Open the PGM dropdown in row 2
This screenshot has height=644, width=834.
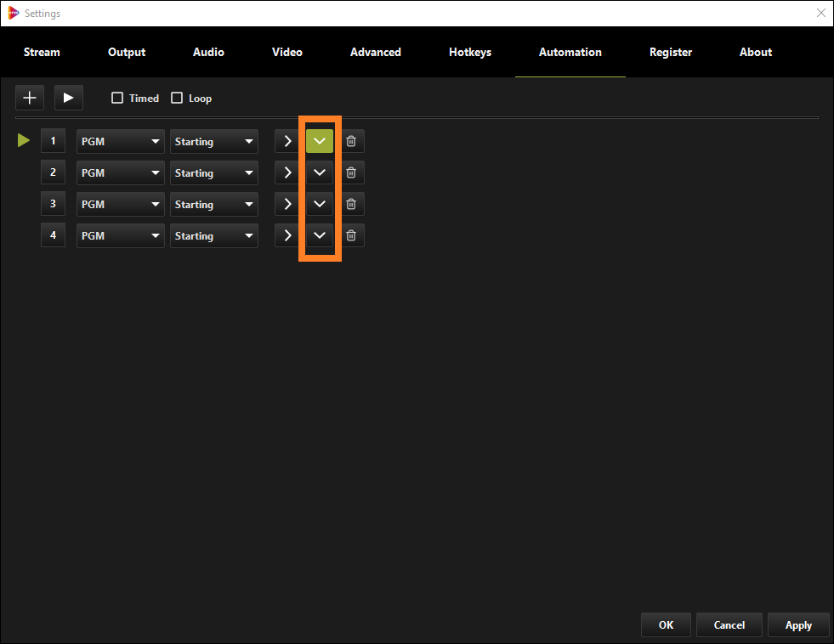coord(120,172)
